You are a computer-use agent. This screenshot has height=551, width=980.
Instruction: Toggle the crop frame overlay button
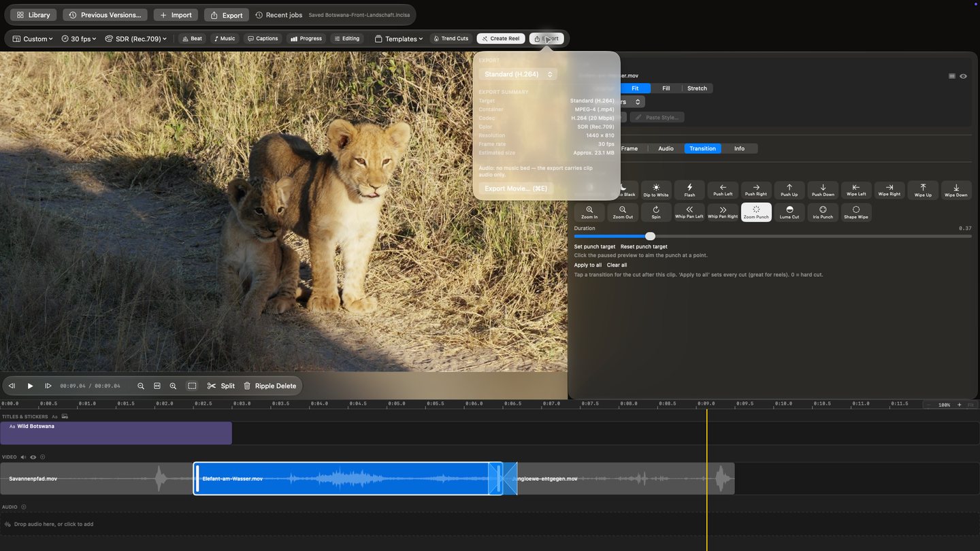click(x=192, y=386)
